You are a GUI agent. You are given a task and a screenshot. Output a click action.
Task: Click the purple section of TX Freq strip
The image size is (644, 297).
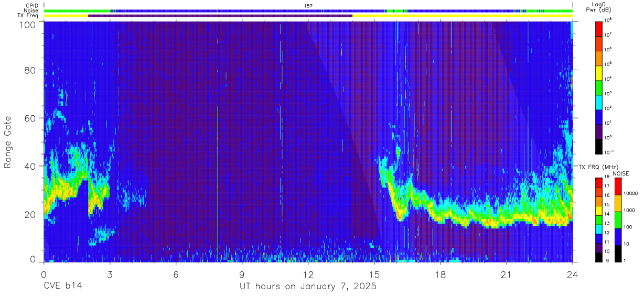(x=220, y=16)
